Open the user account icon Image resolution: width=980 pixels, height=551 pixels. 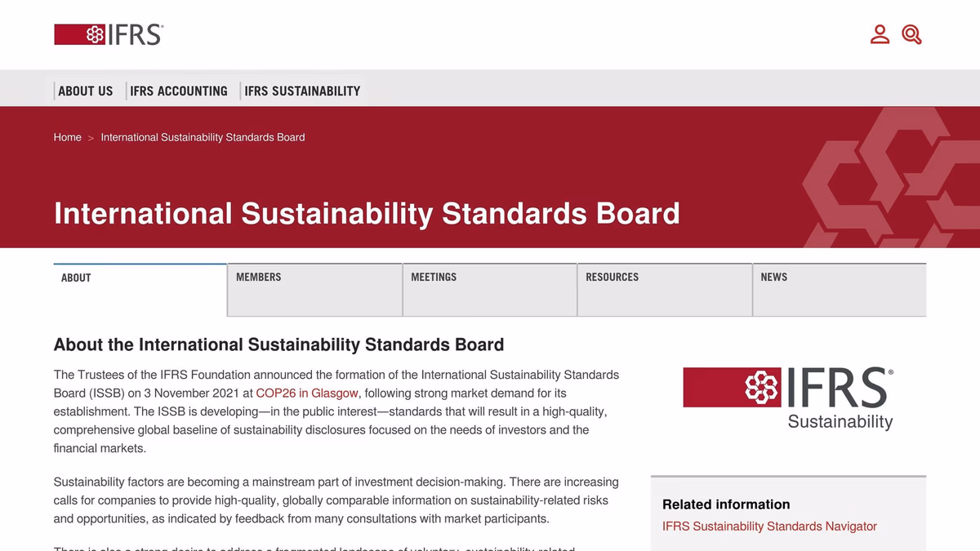pos(880,34)
